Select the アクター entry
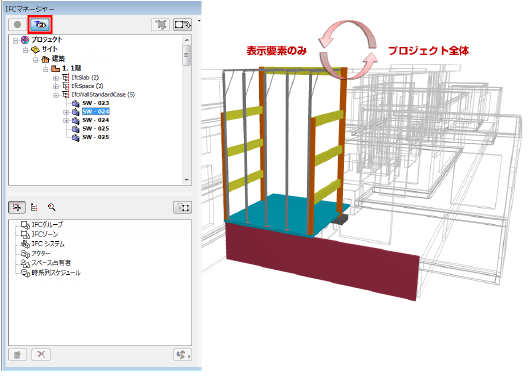Screen dimensions: 532x380 coord(36,253)
